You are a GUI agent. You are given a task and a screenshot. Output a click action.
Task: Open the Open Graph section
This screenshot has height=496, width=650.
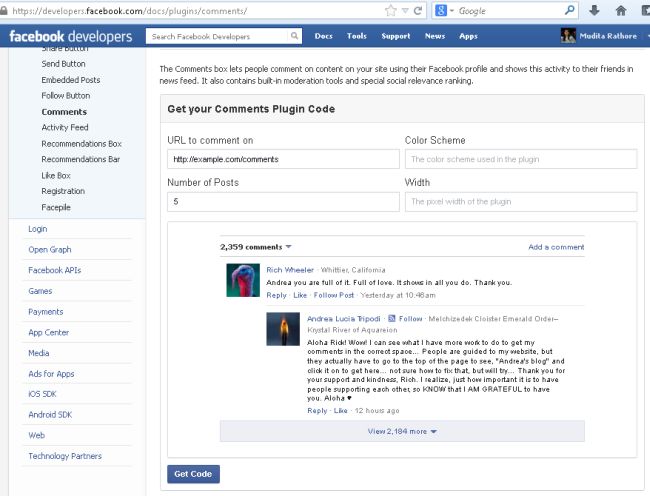[x=50, y=249]
